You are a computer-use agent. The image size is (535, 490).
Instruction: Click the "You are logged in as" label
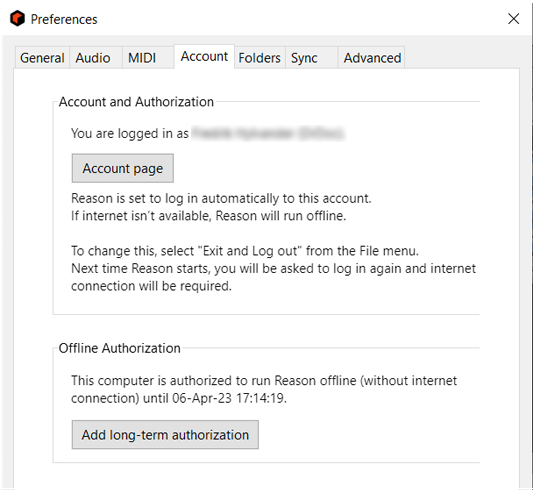point(130,133)
